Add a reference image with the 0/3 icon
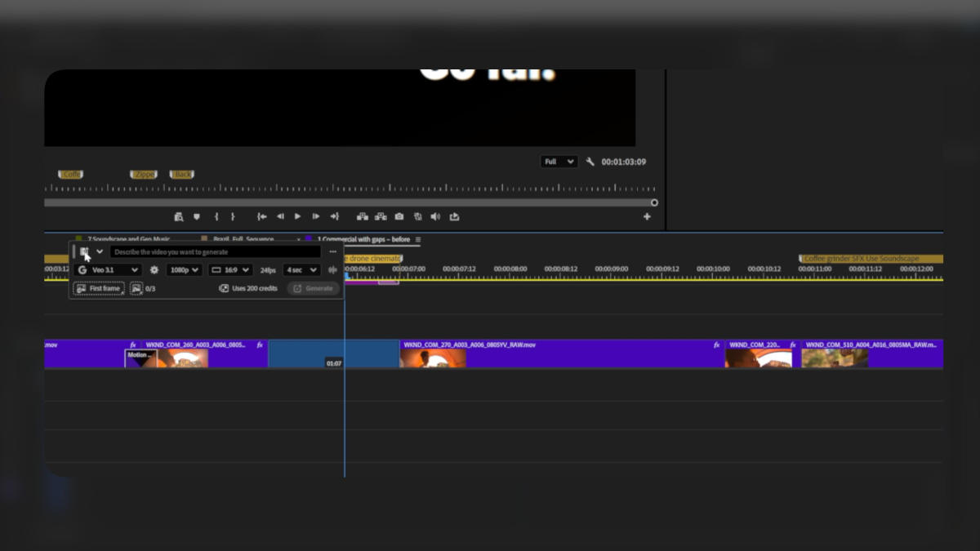The width and height of the screenshot is (980, 551). click(136, 288)
